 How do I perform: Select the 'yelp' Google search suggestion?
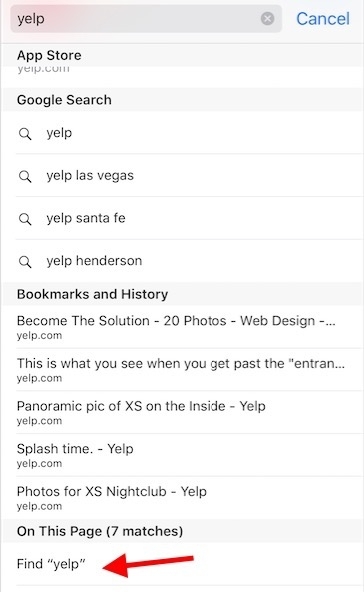183,133
